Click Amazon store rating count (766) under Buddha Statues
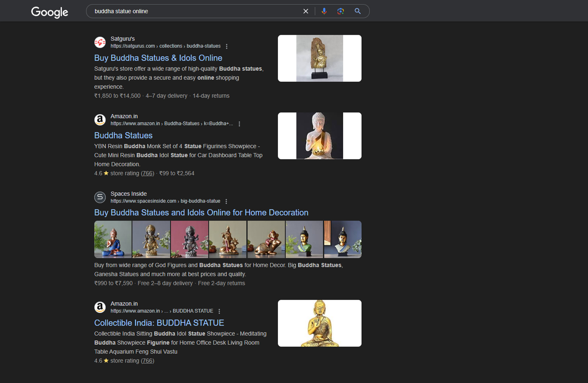The image size is (588, 383). (147, 173)
